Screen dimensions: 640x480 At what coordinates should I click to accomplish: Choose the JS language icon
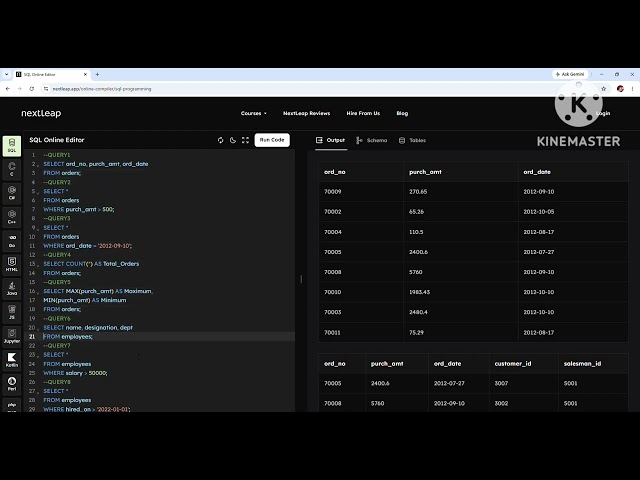(12, 312)
